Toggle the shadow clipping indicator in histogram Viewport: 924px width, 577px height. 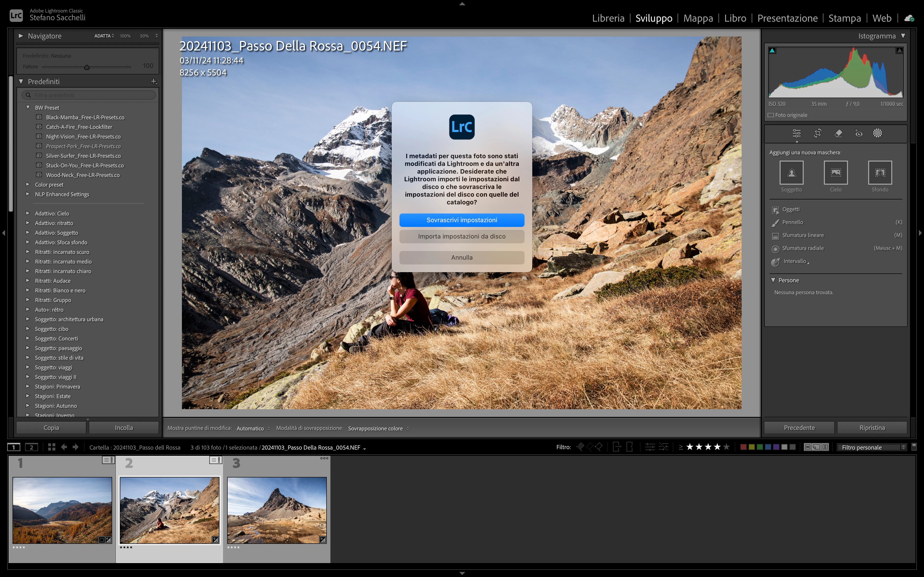772,50
